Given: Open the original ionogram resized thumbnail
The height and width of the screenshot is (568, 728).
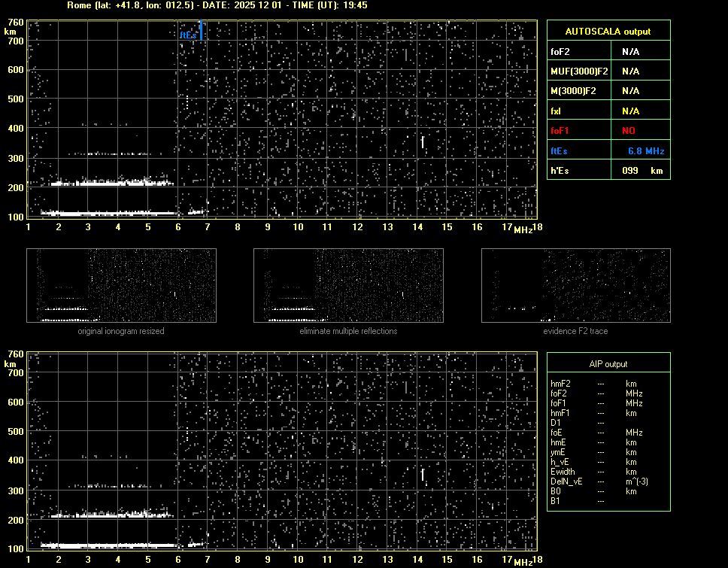Looking at the screenshot, I should (x=121, y=285).
